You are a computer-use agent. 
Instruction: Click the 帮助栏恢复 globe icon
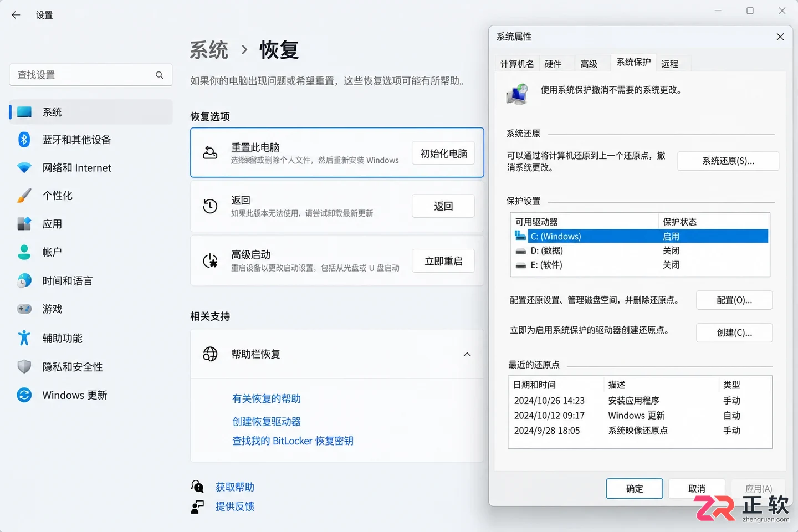[x=210, y=354]
